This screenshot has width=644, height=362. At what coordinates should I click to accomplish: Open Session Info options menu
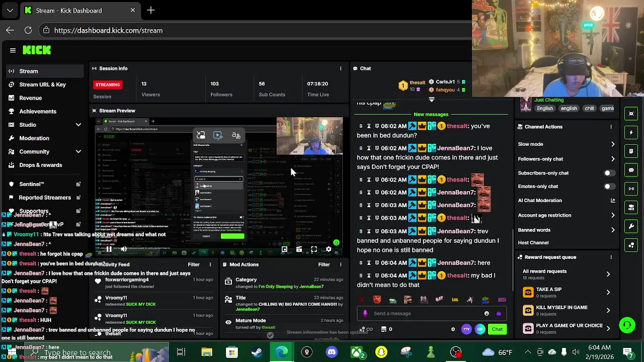pos(341,68)
